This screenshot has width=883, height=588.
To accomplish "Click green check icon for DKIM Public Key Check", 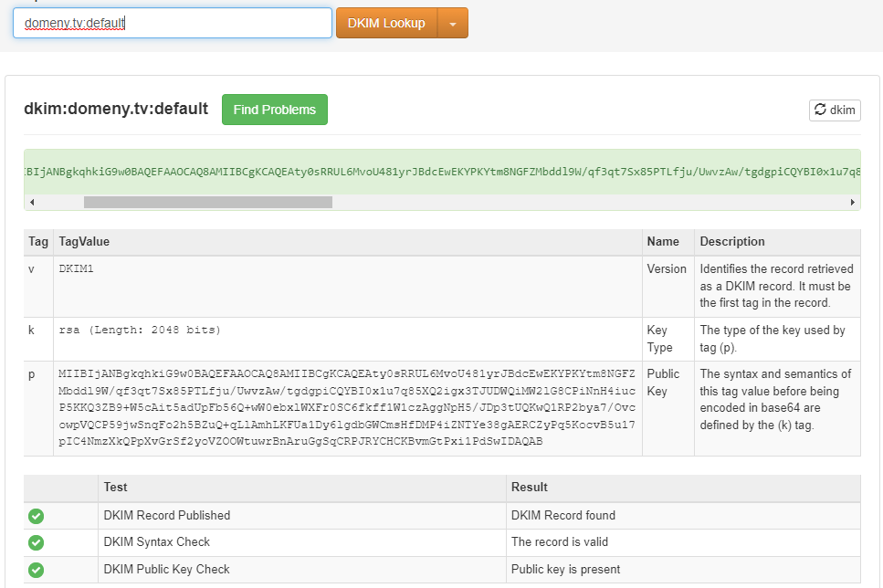I will pos(36,570).
